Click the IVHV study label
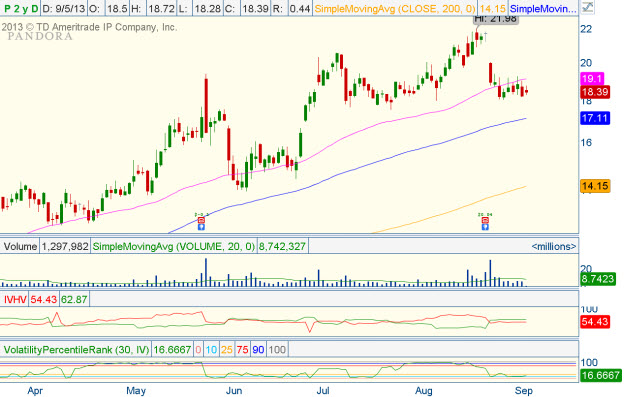 15,299
